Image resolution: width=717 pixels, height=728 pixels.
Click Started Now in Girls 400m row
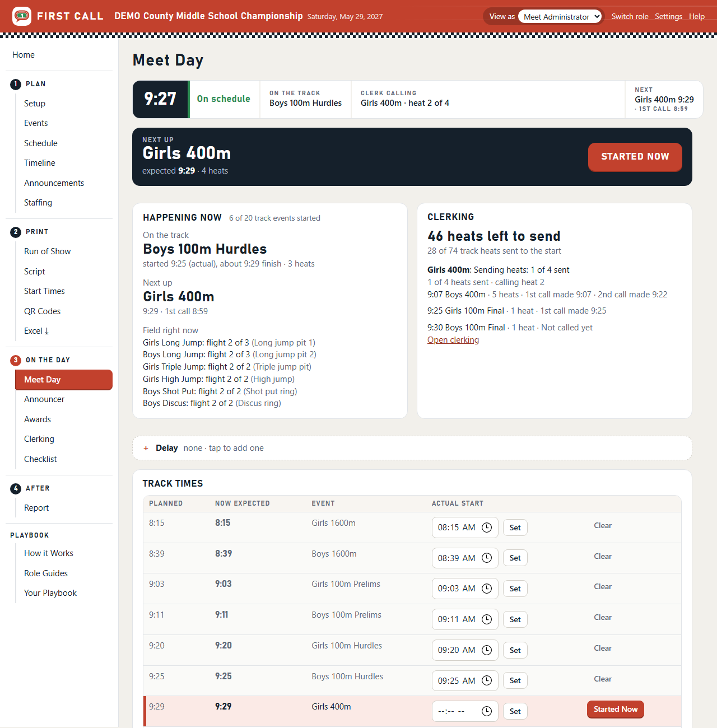click(x=616, y=710)
